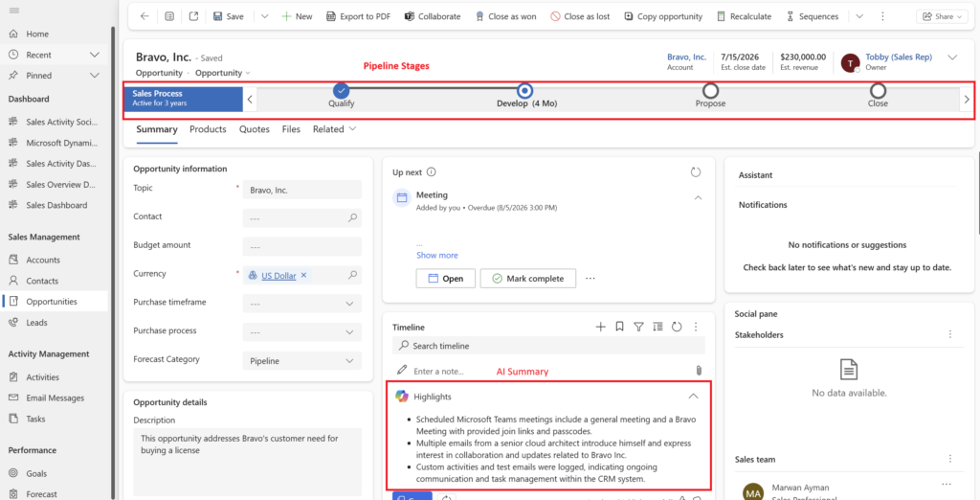Open the record set list icon
Viewport: 980px width, 500px height.
pos(169,16)
